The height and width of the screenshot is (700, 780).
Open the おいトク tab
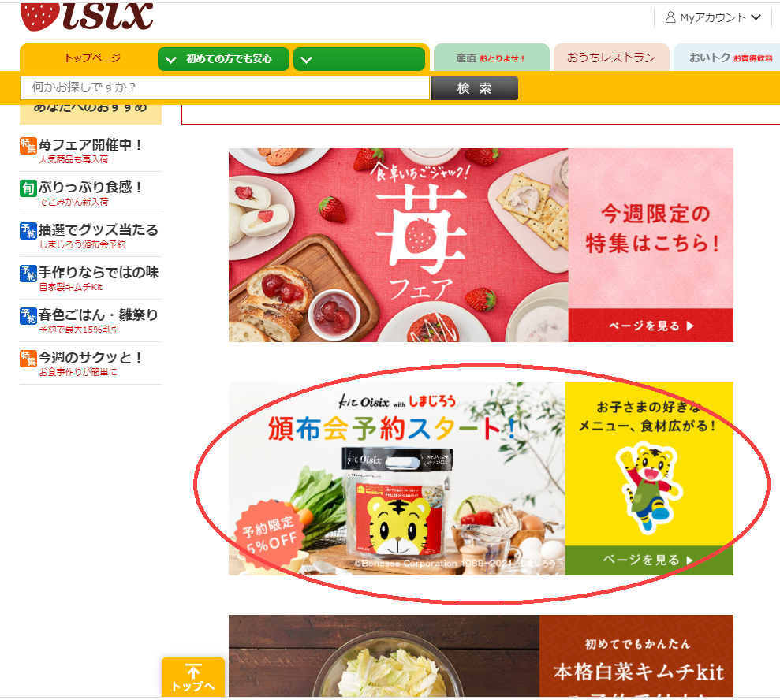click(x=727, y=58)
